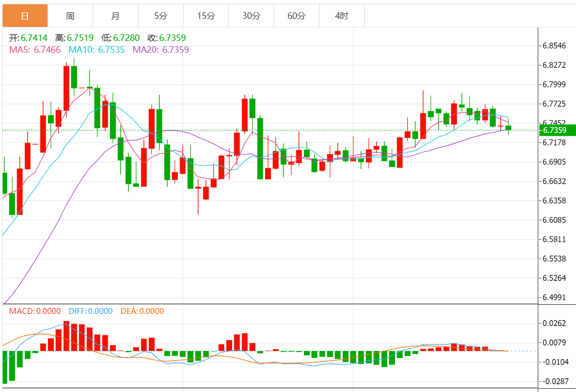Click the 6.8272 price axis label

click(554, 65)
